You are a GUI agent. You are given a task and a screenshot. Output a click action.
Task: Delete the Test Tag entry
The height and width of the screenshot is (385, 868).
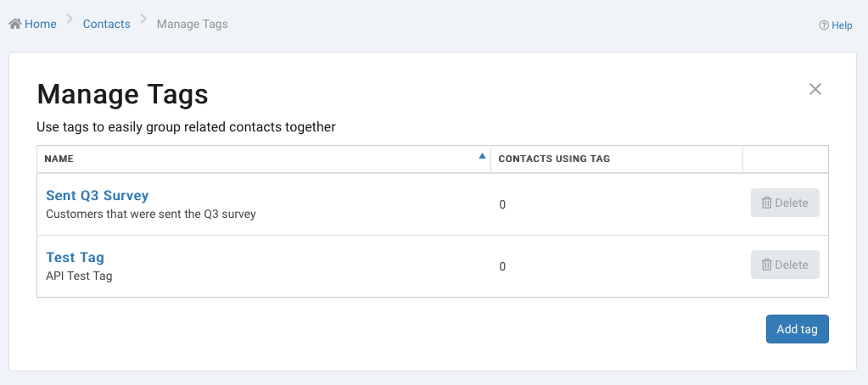coord(785,265)
